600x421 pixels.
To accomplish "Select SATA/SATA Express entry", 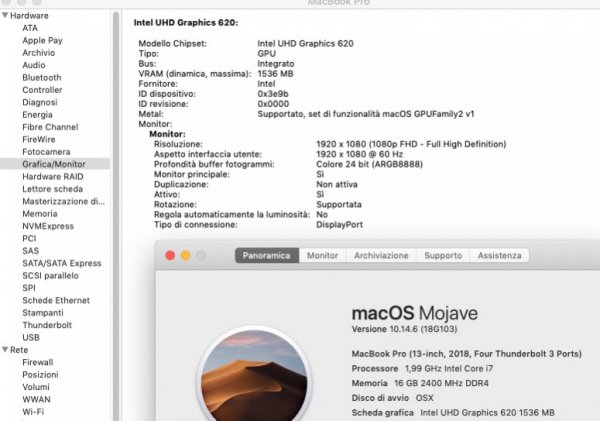I will pos(62,263).
